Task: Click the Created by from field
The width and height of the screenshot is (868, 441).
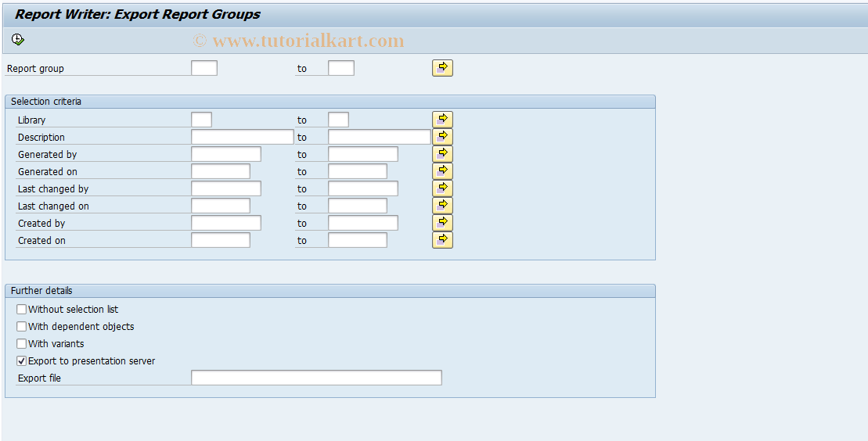Action: coord(226,222)
